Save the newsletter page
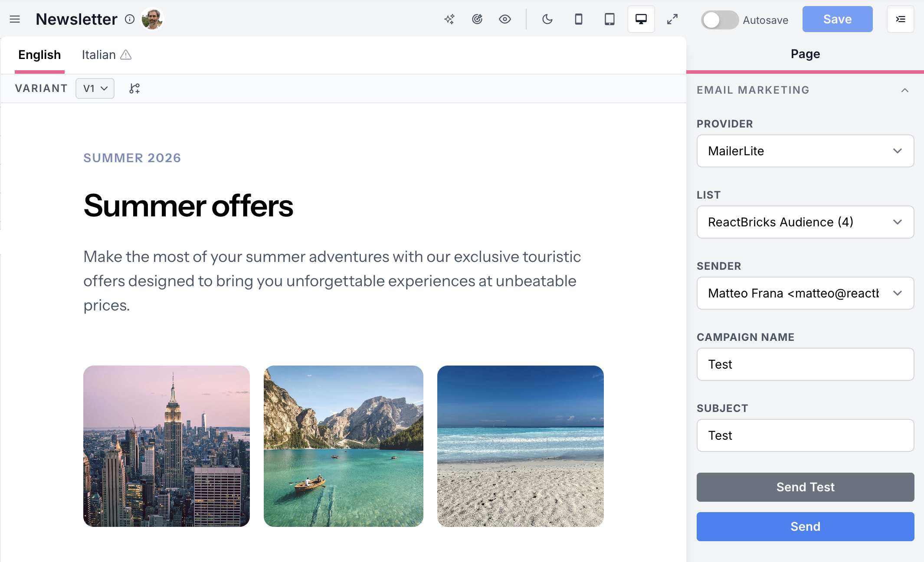The height and width of the screenshot is (562, 924). coord(837,19)
